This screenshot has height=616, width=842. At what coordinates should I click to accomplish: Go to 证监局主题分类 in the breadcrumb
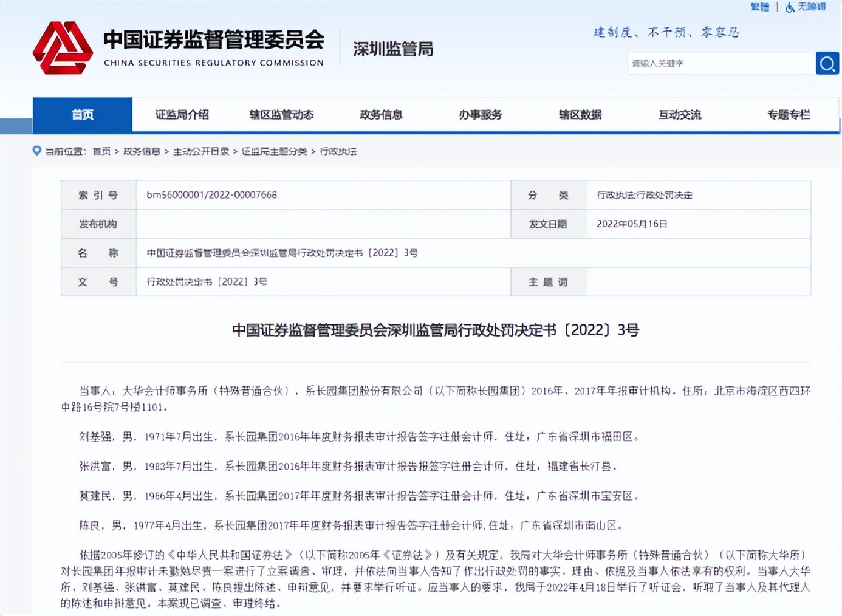pyautogui.click(x=275, y=151)
